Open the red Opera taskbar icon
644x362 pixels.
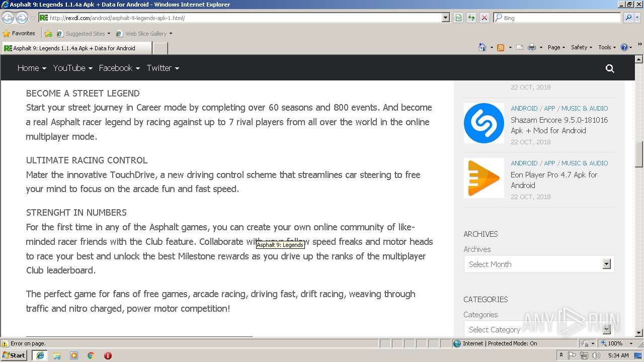(x=108, y=355)
